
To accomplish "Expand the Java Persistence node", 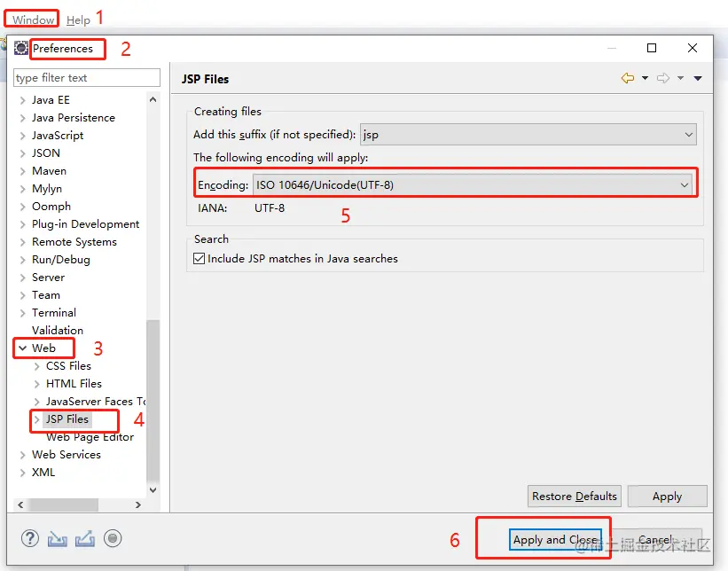I will click(x=22, y=118).
